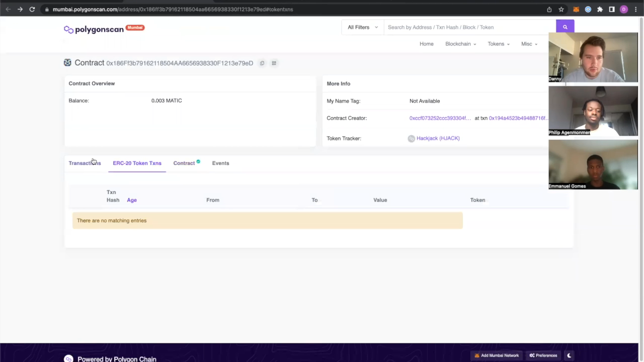Viewport: 644px width, 362px height.
Task: Click the browser back arrow
Action: coord(8,9)
